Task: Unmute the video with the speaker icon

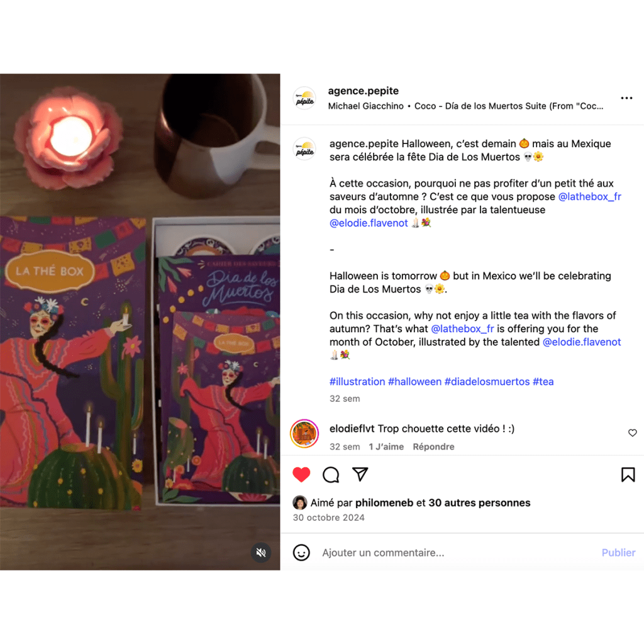Action: pos(261,552)
